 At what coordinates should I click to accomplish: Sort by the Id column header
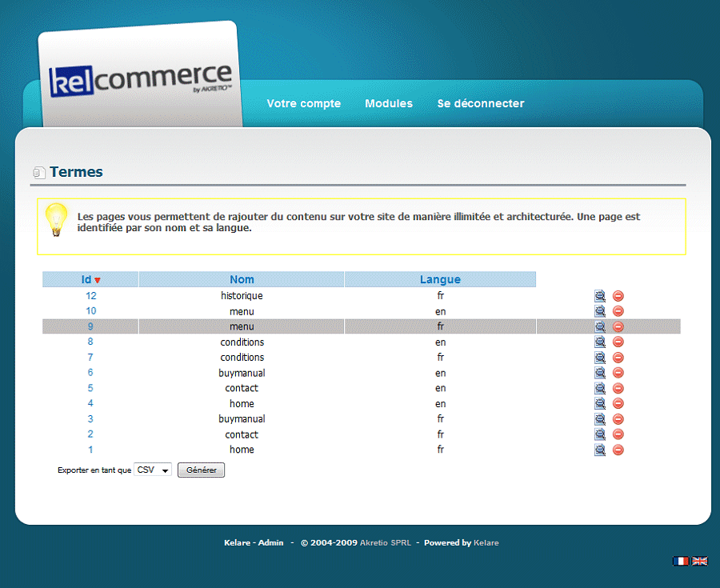[86, 279]
